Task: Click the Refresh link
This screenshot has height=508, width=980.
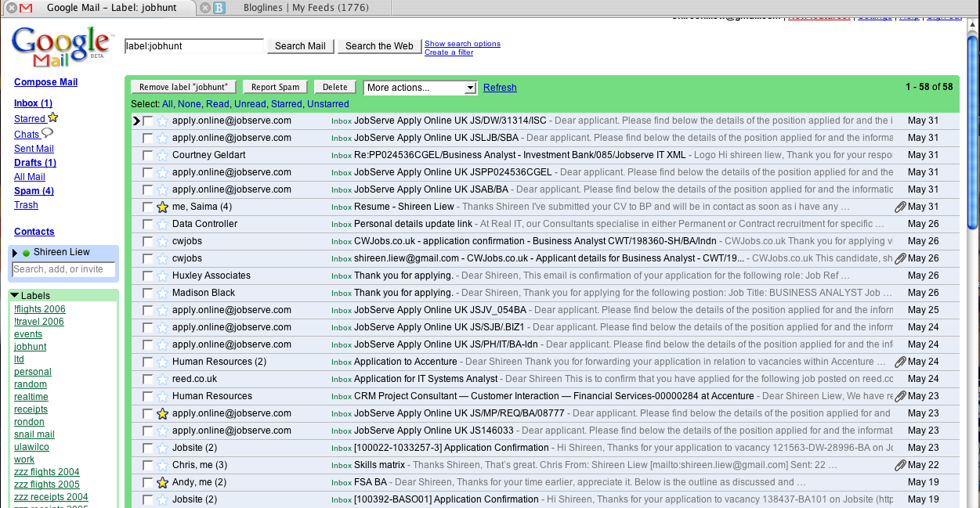Action: [500, 88]
